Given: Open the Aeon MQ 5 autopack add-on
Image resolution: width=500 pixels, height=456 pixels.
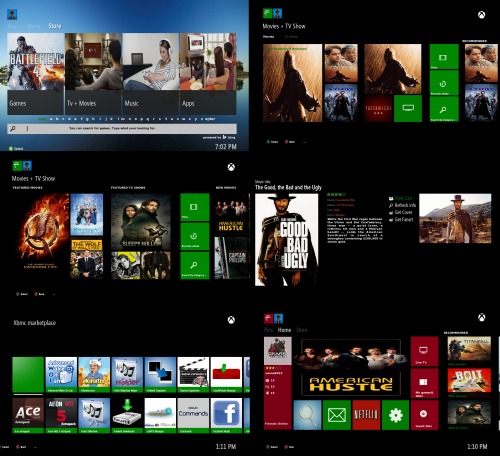Looking at the screenshot, I should tap(61, 416).
